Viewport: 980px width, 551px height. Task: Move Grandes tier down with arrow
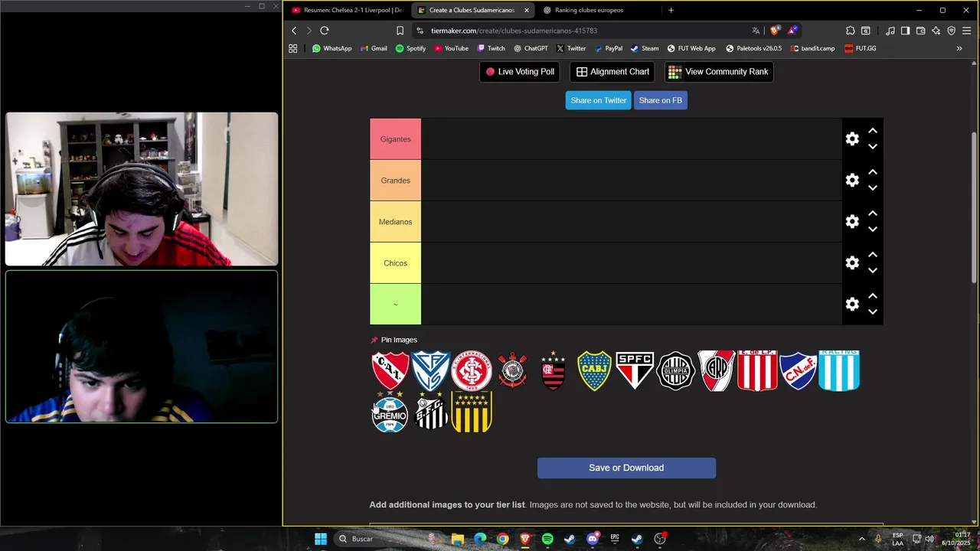coord(873,187)
